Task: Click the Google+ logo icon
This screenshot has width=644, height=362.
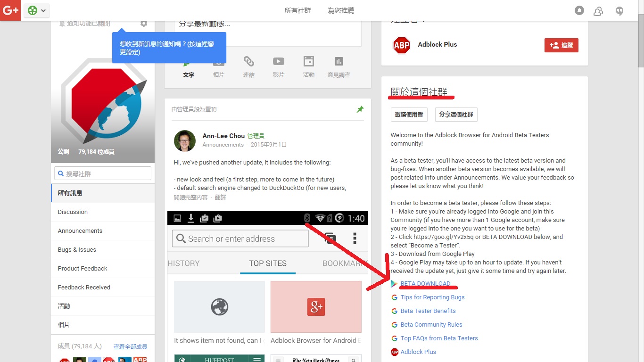Action: [10, 10]
